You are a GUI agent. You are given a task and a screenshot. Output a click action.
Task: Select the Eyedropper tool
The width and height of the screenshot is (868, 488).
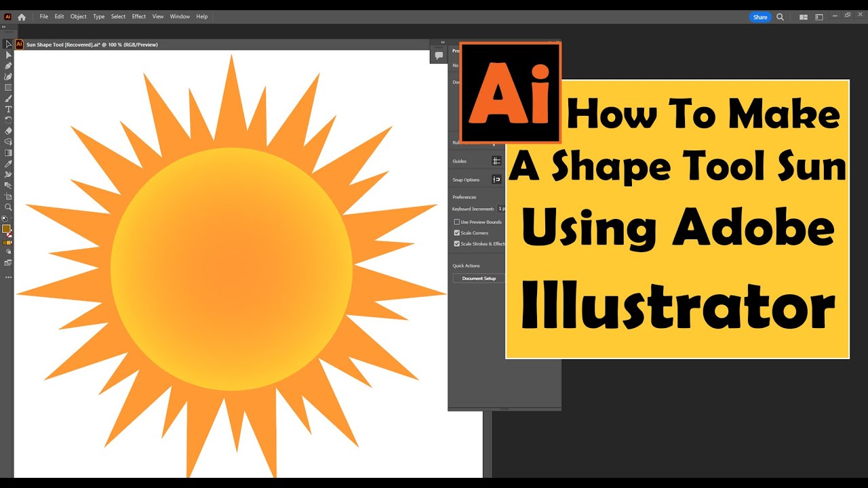[x=8, y=163]
